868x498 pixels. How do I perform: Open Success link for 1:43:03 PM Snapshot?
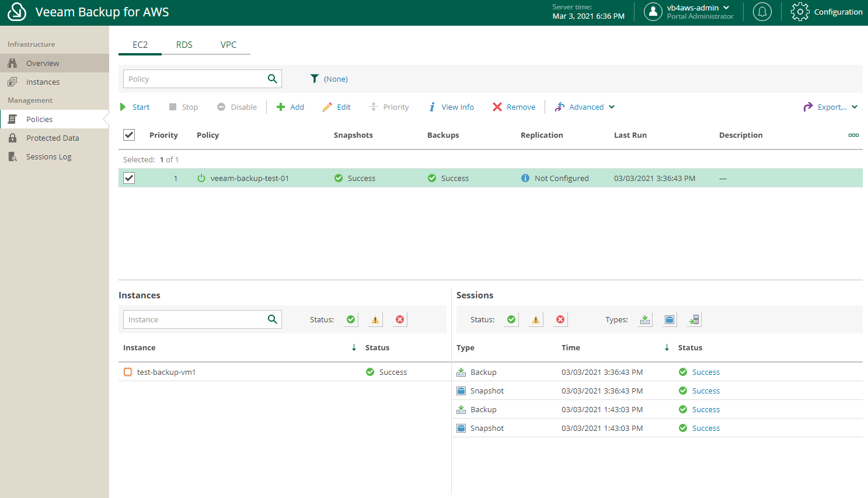point(706,428)
